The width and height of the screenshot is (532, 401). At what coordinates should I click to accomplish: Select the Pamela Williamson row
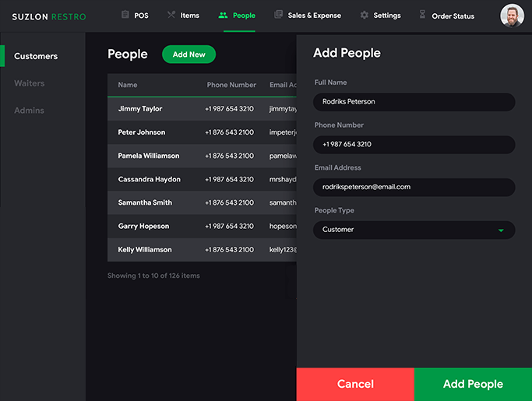[x=202, y=156]
